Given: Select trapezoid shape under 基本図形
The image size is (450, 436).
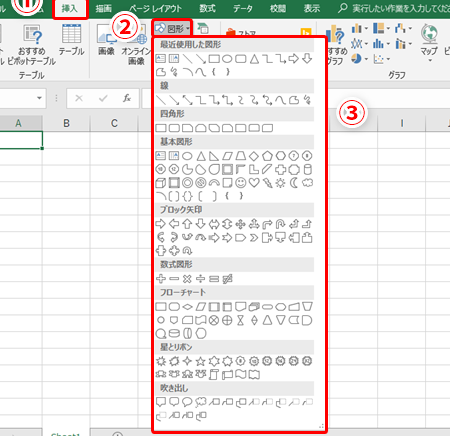Looking at the screenshot, I should pos(241,156).
